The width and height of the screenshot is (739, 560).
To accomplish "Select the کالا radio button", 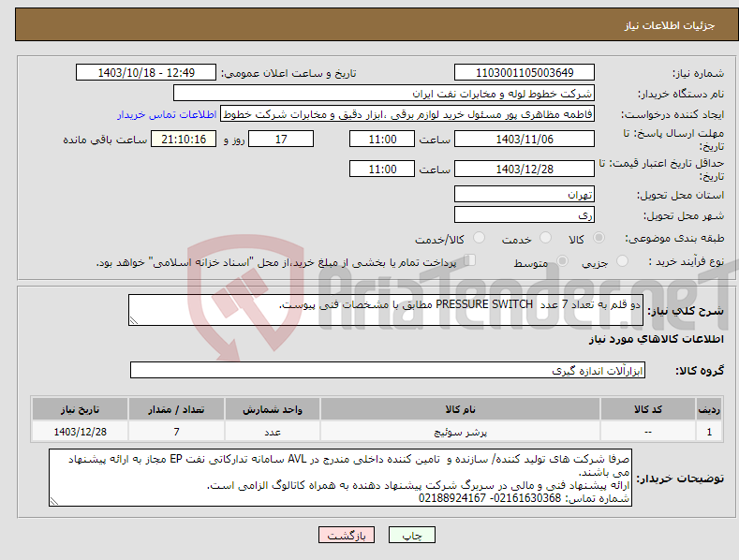I will [x=599, y=238].
